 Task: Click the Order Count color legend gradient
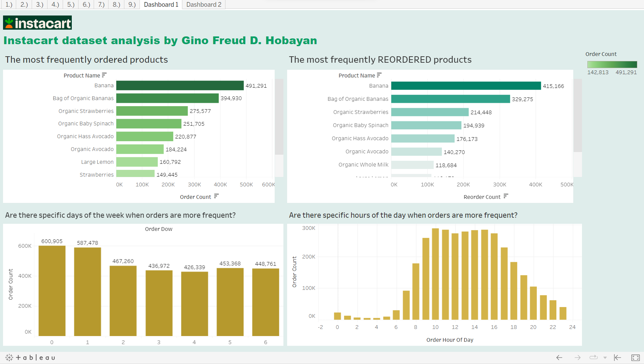612,64
